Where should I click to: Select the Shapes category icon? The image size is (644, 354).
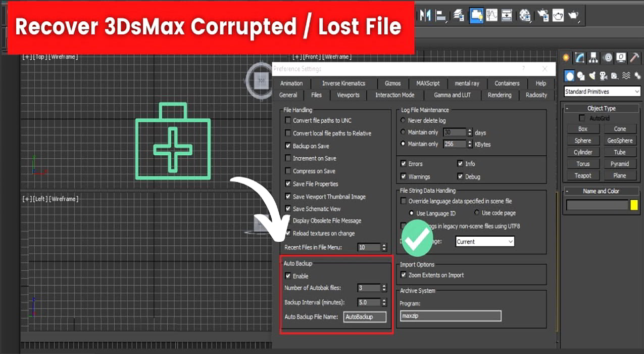pos(581,76)
